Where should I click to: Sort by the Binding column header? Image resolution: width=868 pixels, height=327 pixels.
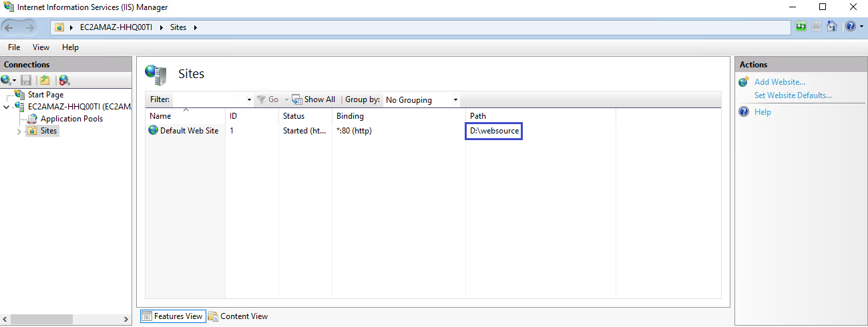click(399, 116)
